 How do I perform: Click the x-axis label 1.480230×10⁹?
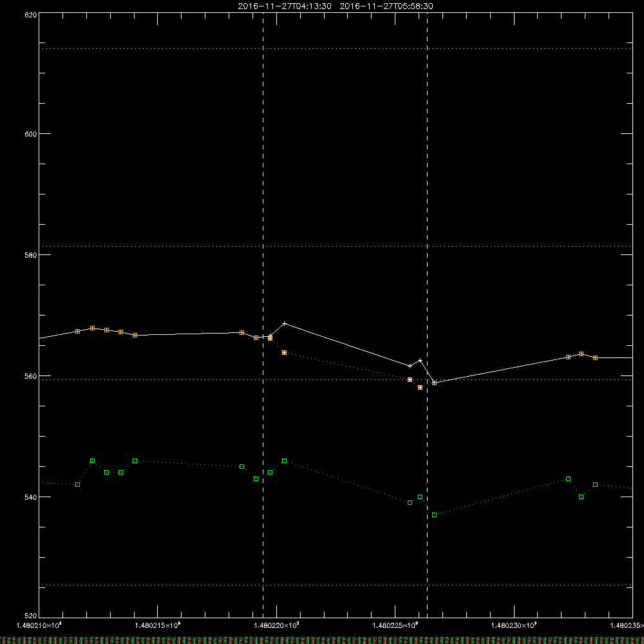514,625
